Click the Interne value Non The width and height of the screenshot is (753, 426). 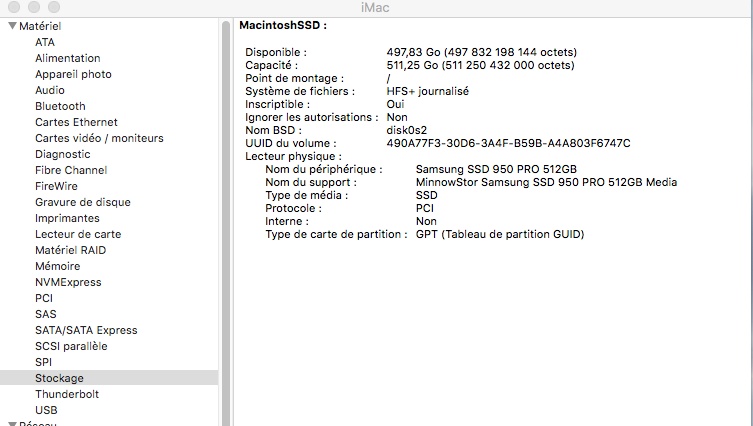point(426,221)
